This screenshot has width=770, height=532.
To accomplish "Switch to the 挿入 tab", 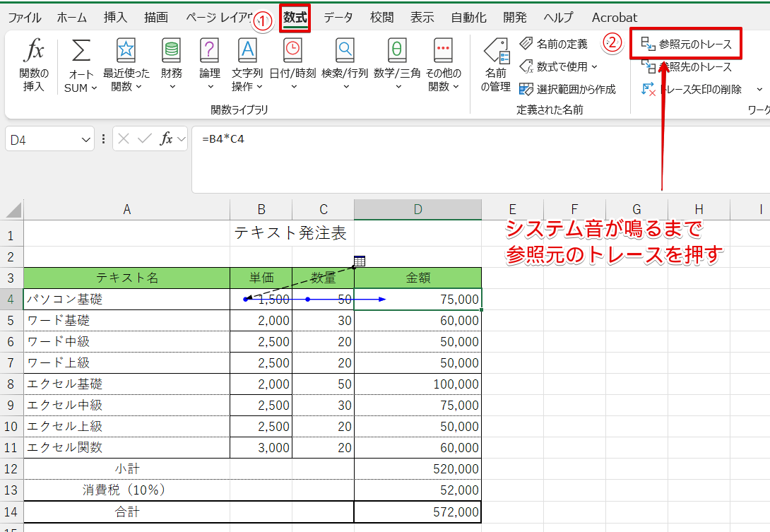I will 115,18.
